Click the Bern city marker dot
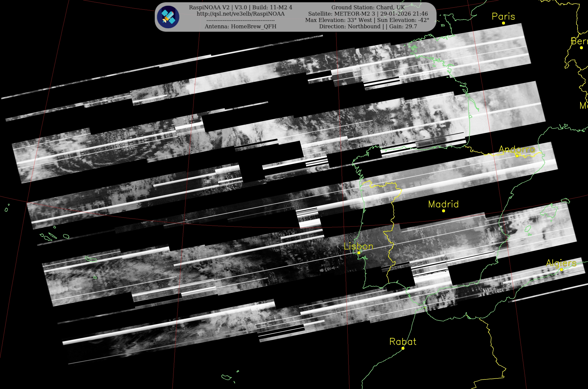This screenshot has width=588, height=389. (x=581, y=48)
